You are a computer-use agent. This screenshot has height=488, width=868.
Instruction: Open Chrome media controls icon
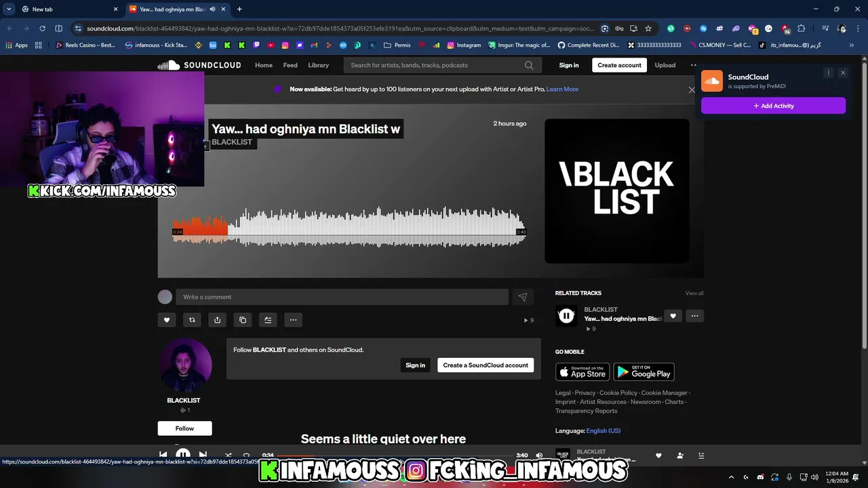tap(825, 28)
